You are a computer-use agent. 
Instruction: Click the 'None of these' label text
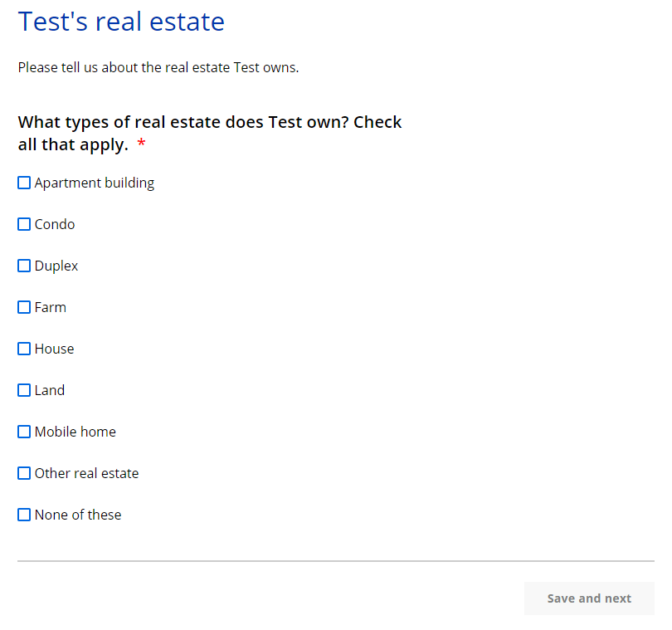[x=78, y=515]
